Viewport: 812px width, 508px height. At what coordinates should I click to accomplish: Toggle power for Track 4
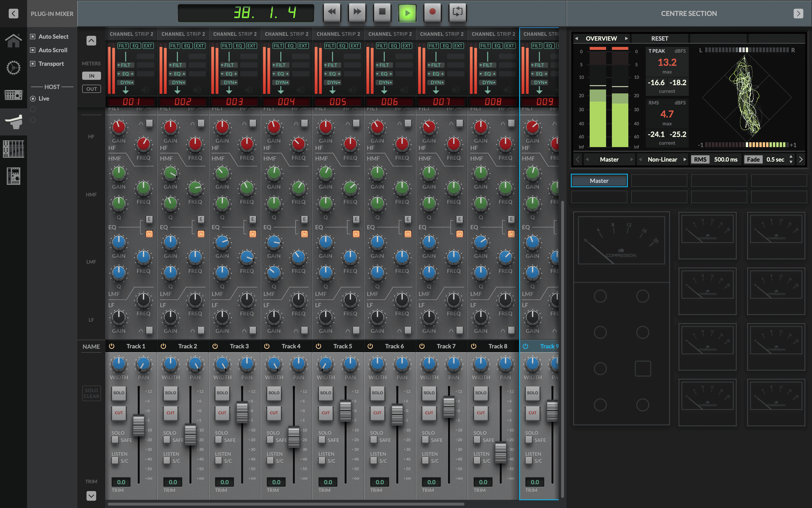click(x=267, y=346)
